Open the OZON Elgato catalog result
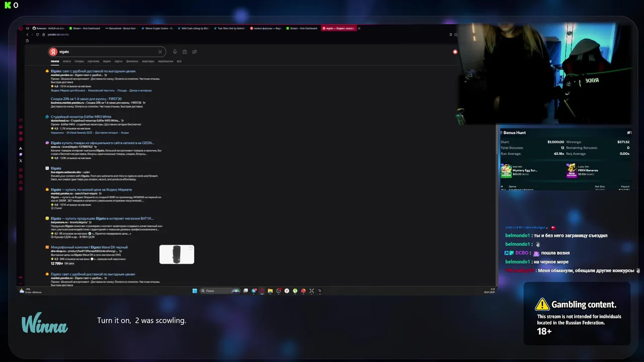644x362 pixels. tap(102, 143)
